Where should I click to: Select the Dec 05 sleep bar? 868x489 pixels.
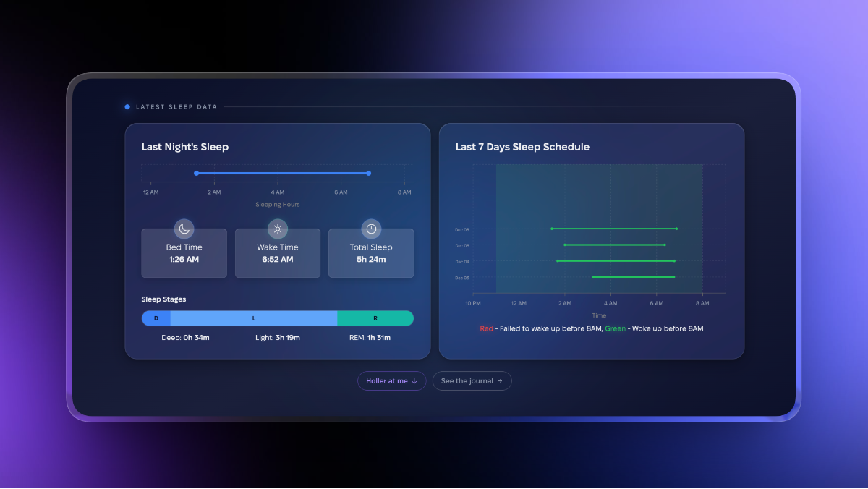(615, 244)
